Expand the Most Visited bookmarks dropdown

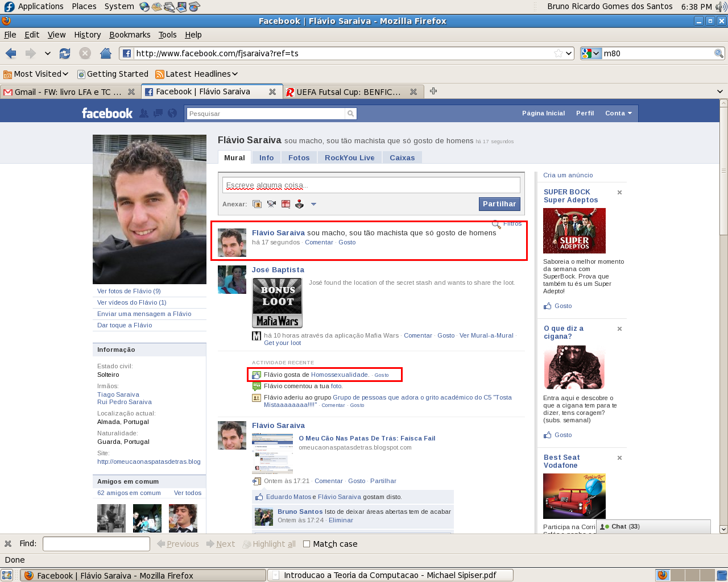coord(65,74)
